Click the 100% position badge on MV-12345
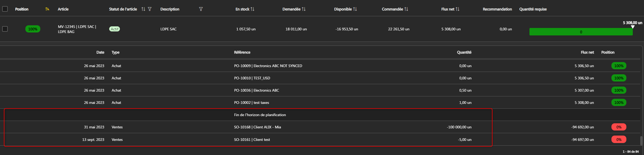 (33, 29)
